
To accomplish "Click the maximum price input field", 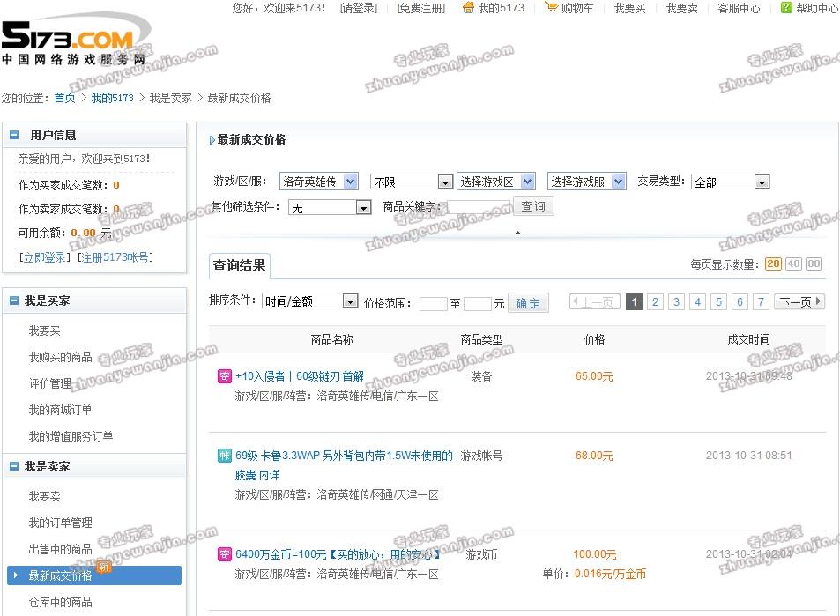I will point(478,304).
